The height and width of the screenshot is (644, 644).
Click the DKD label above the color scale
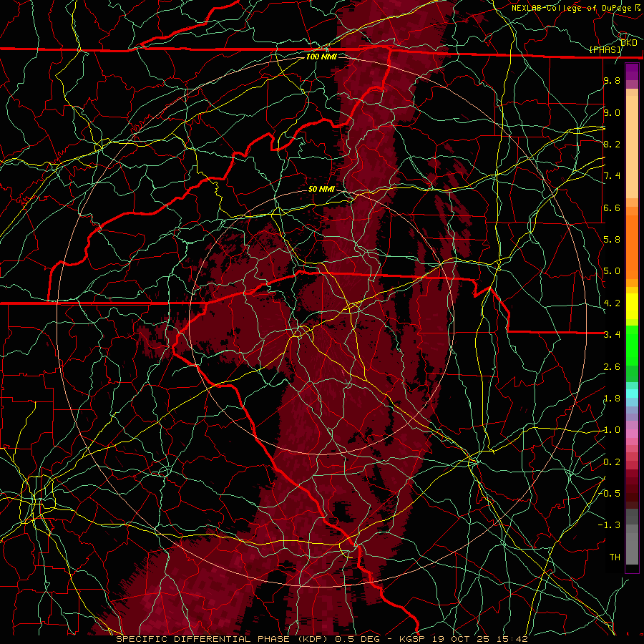[x=629, y=43]
